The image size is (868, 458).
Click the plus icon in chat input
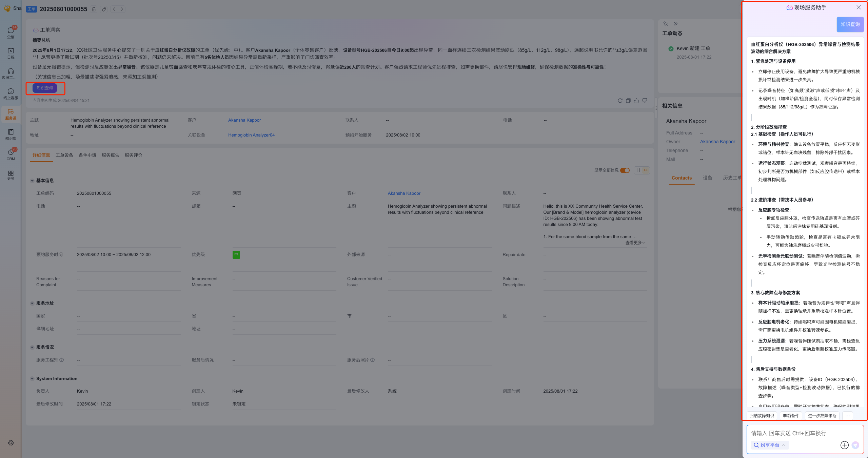844,445
